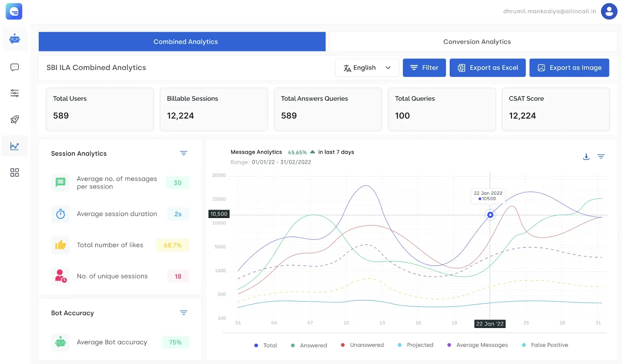This screenshot has height=364, width=622.
Task: Open the sliders settings sidebar icon
Action: click(15, 93)
